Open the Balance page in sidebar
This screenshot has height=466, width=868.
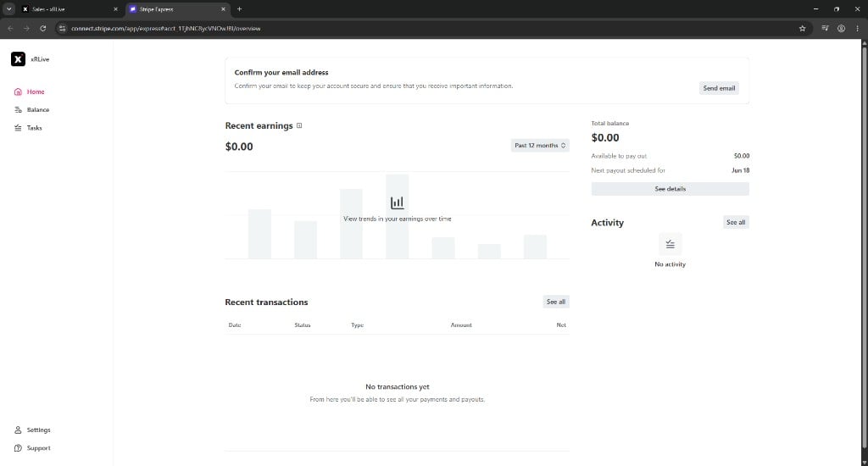tap(31, 109)
